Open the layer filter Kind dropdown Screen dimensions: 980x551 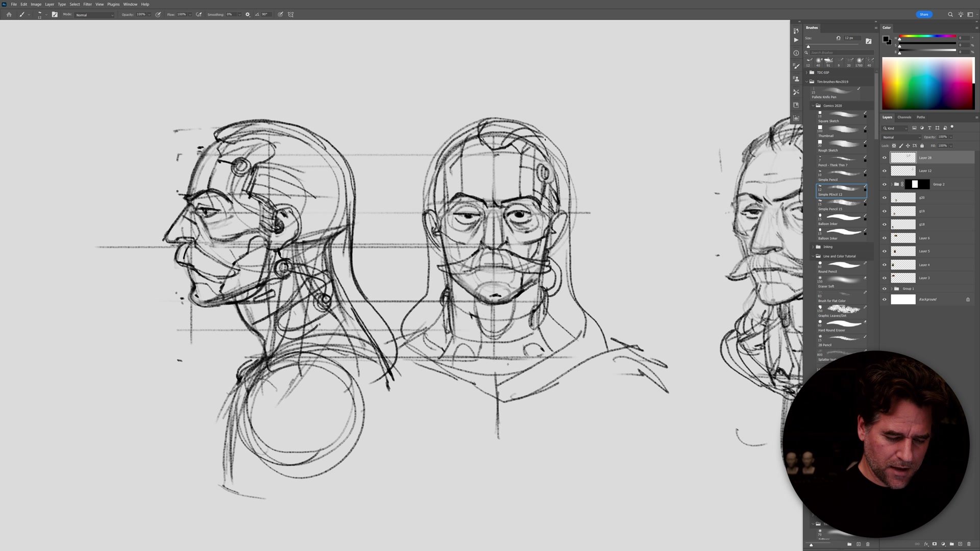[895, 128]
